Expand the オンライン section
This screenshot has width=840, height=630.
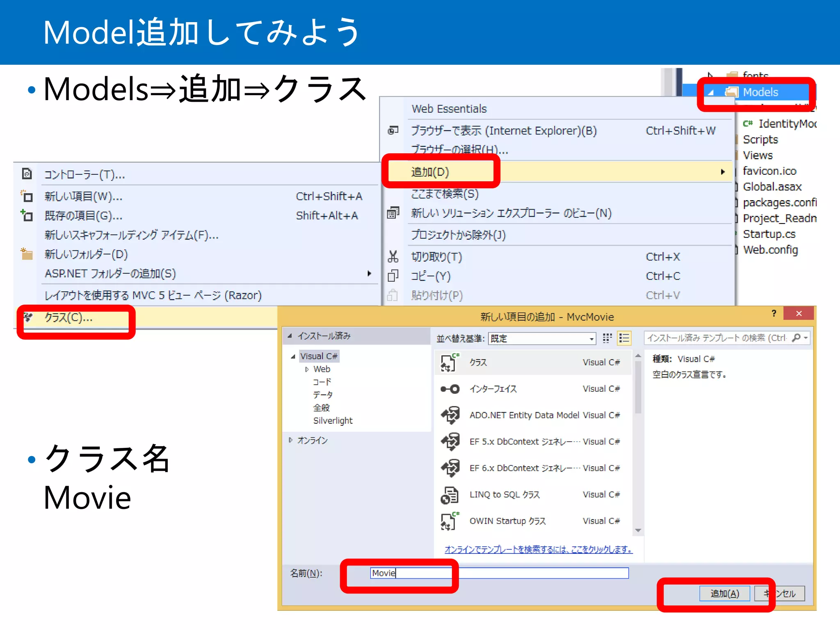pyautogui.click(x=290, y=440)
